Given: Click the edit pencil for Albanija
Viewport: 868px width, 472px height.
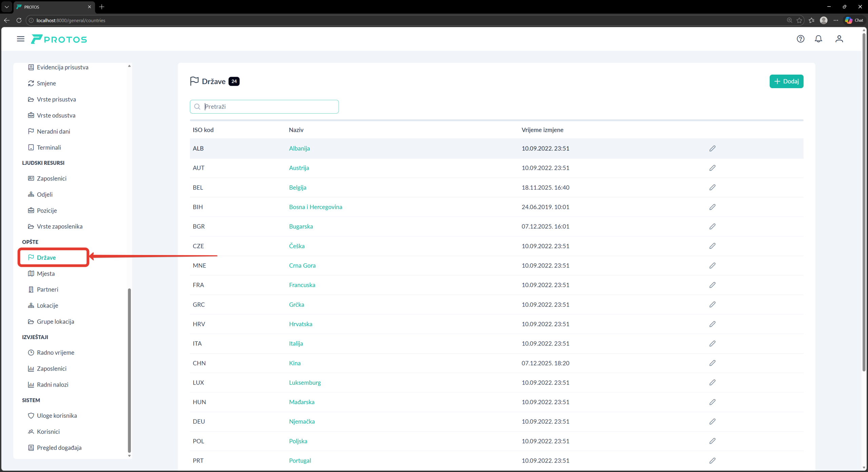Looking at the screenshot, I should [x=712, y=149].
